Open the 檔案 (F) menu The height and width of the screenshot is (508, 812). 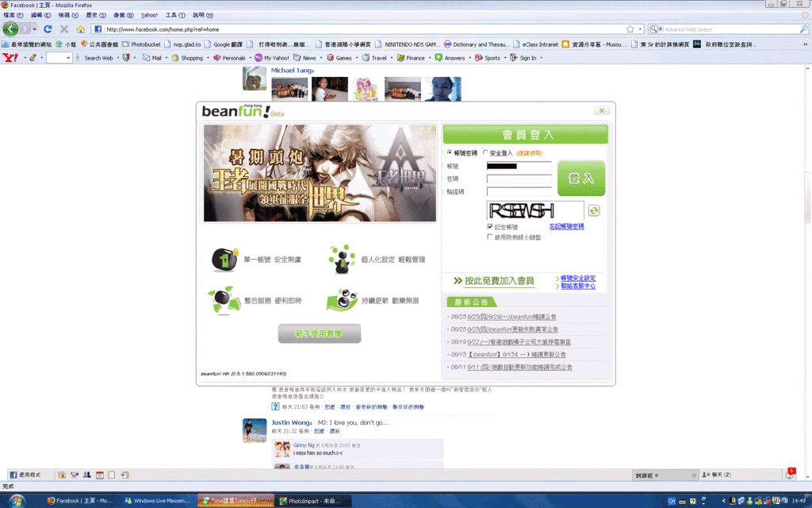point(13,15)
